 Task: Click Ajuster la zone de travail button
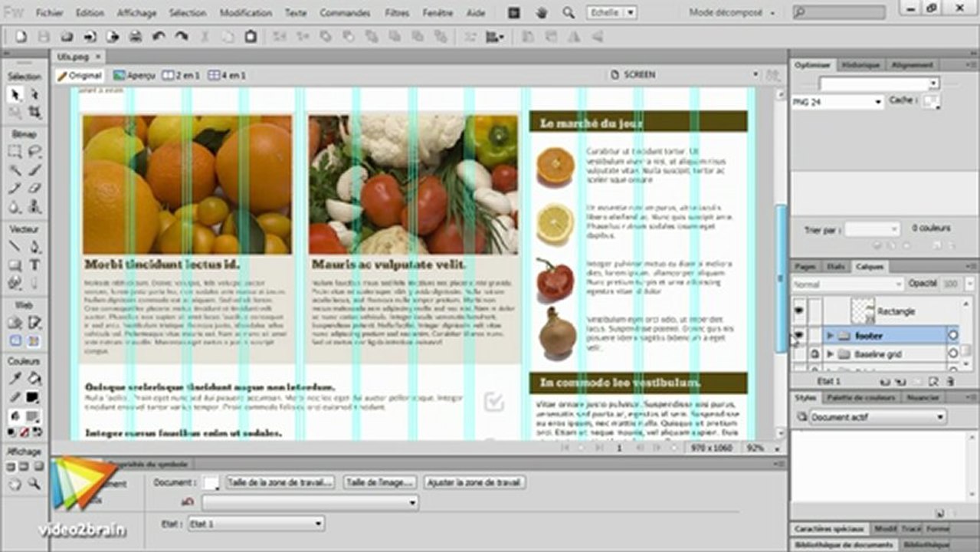(x=474, y=482)
